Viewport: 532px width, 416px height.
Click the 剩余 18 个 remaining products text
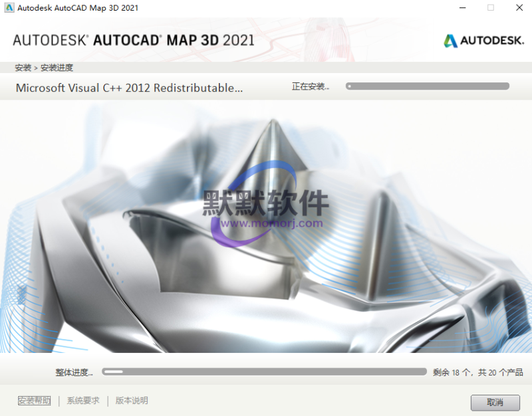477,373
